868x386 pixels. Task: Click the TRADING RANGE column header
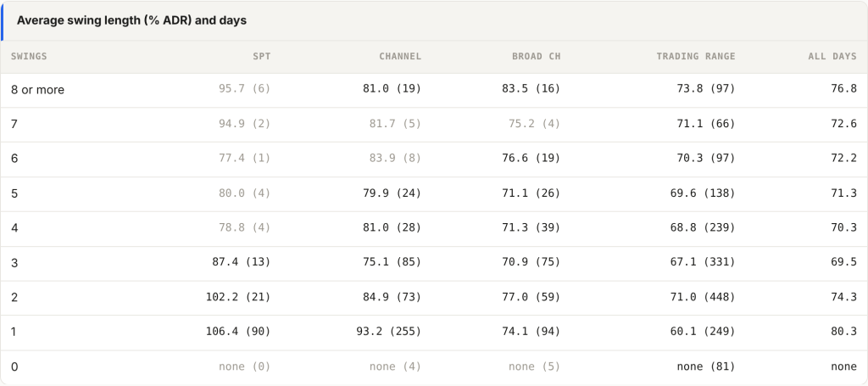tap(696, 57)
